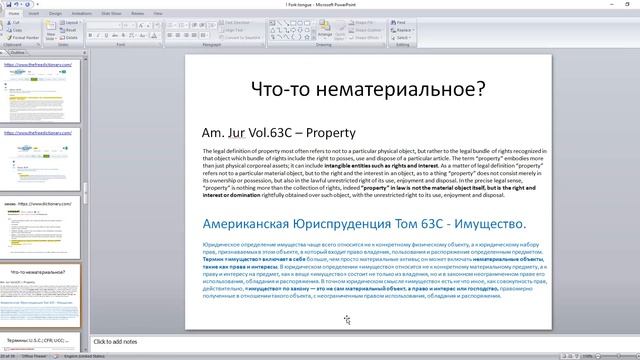The image size is (640, 360).
Task: Justify the paragraph text
Action: (x=194, y=35)
